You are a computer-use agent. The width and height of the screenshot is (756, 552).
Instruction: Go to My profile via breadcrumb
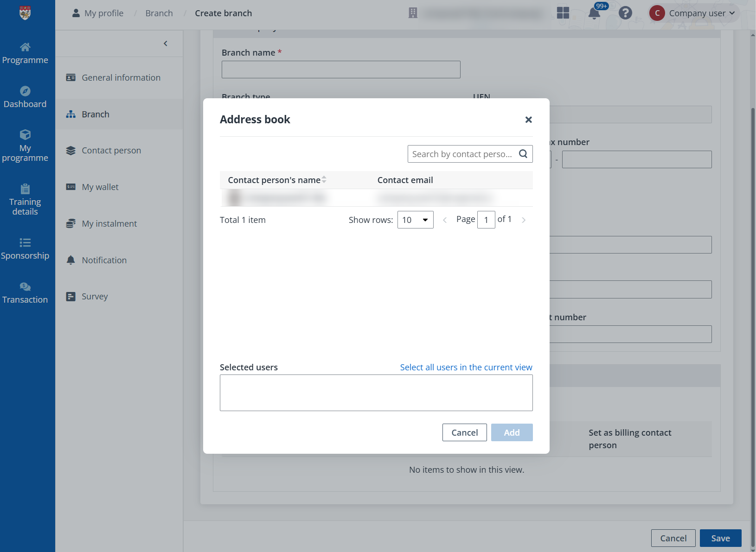[x=103, y=13]
